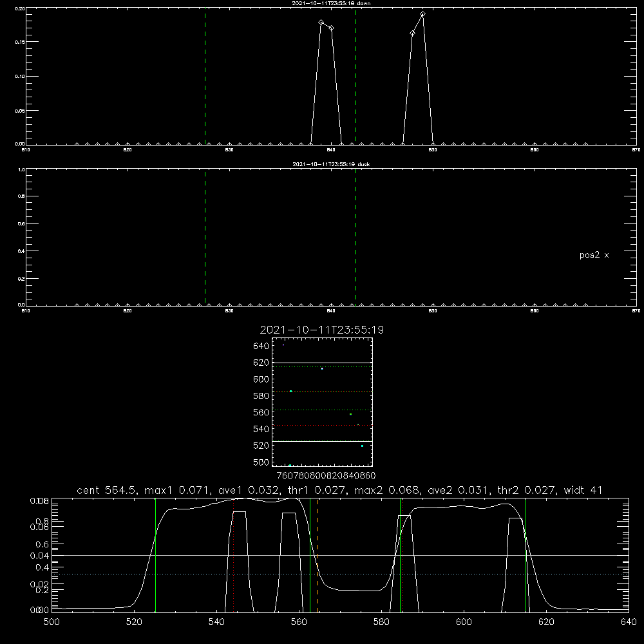
Task: Click the "620" label on image panel y-axis
Action: coord(261,363)
